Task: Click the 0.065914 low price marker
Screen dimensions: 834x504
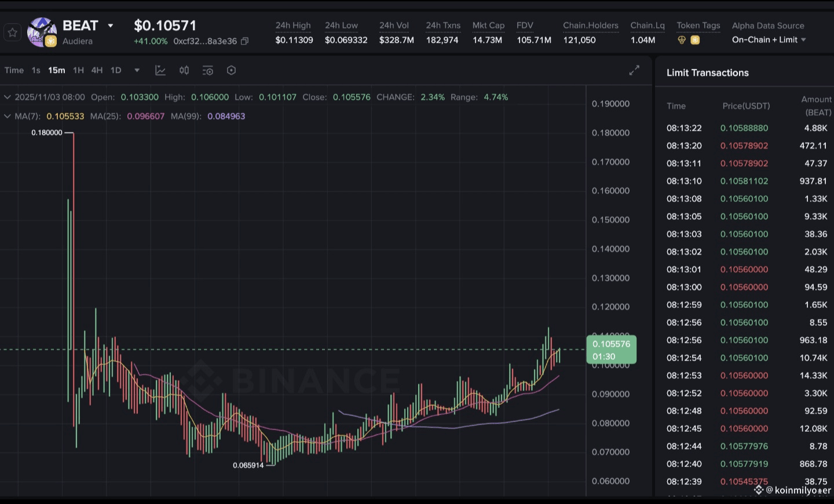Action: pos(248,465)
